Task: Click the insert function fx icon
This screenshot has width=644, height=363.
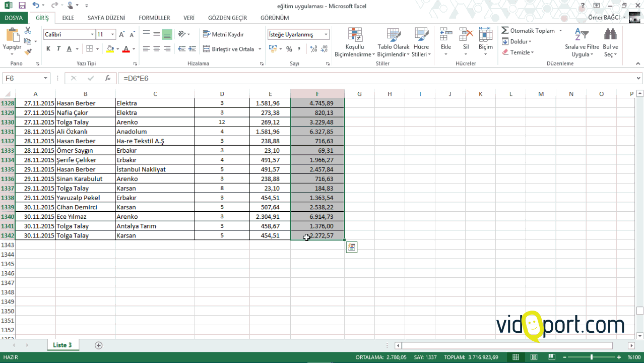Action: 107,79
